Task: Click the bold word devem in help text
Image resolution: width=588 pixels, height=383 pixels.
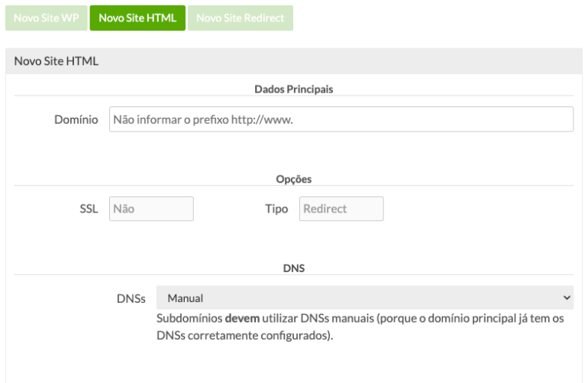Action: [x=242, y=319]
